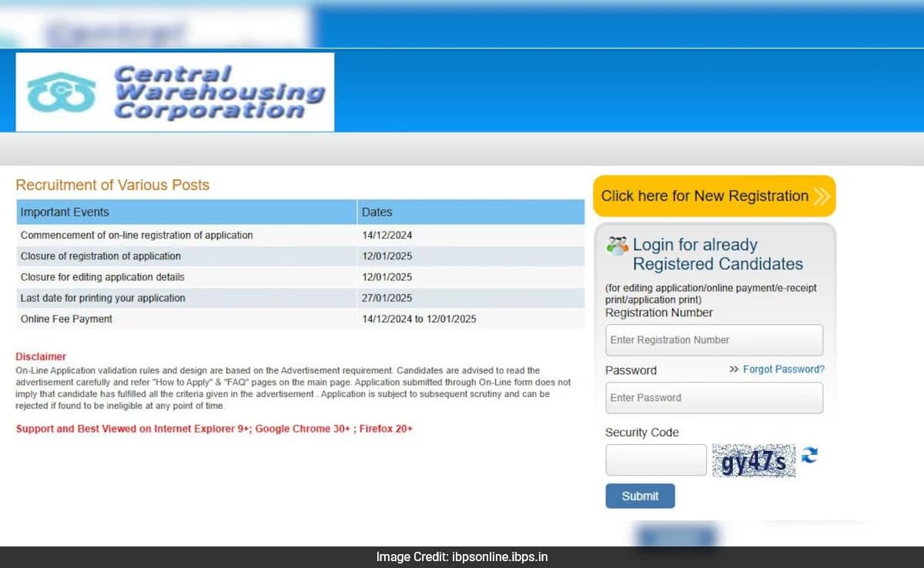Click the captcha refresh icon

coord(809,456)
